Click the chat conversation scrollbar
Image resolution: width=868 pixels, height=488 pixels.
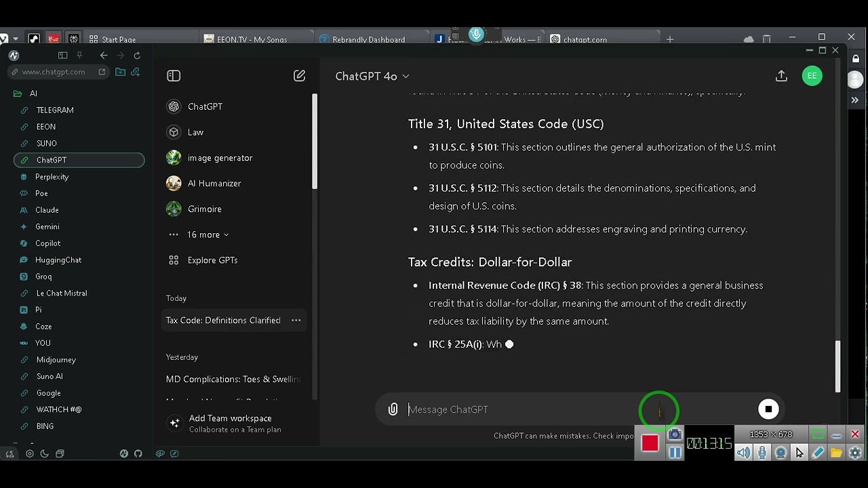(x=837, y=366)
